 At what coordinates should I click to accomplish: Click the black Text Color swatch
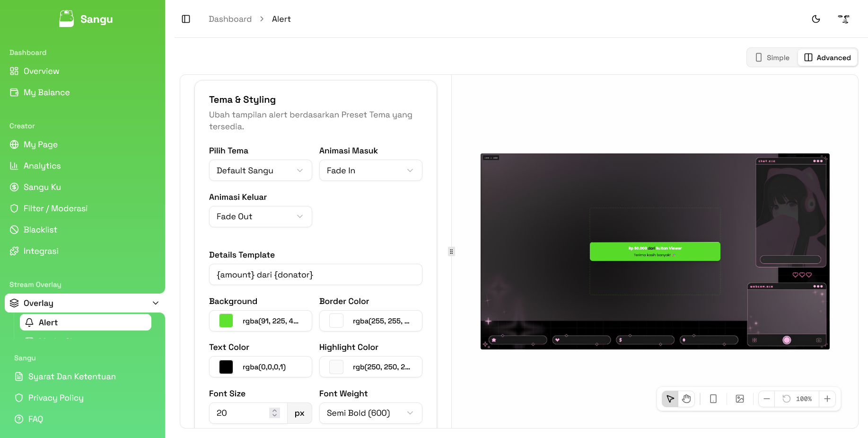coord(226,367)
